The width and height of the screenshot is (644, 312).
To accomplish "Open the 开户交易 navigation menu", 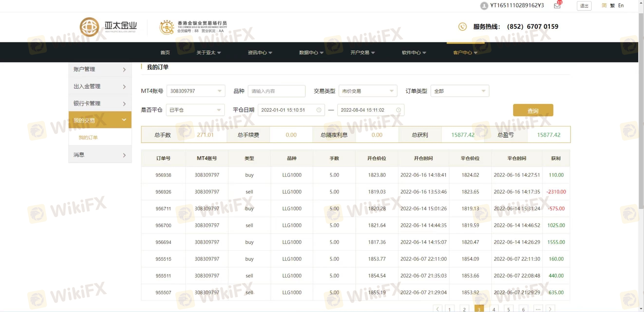I will 362,53.
